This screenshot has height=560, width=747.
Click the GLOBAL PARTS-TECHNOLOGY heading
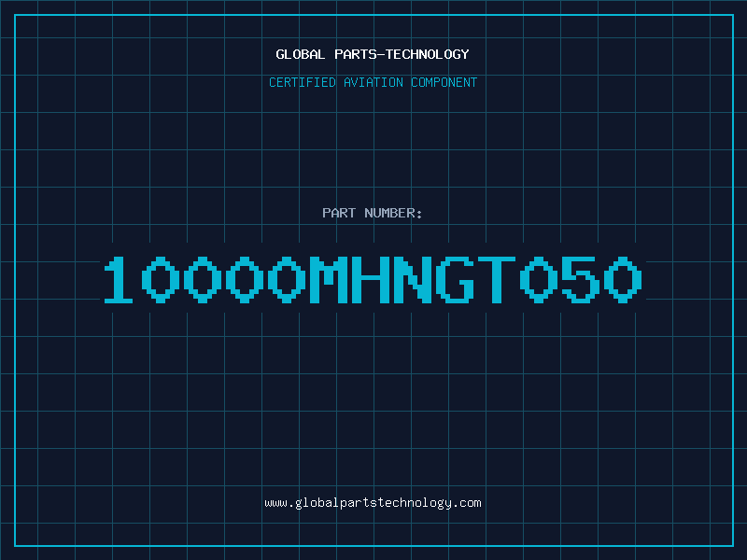[373, 54]
